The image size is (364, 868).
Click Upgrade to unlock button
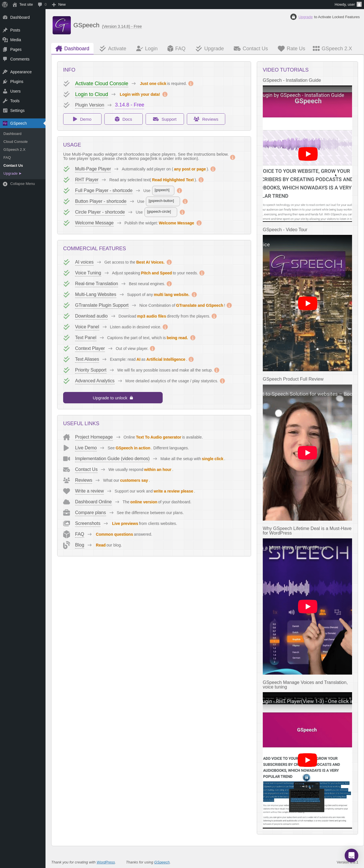(113, 398)
